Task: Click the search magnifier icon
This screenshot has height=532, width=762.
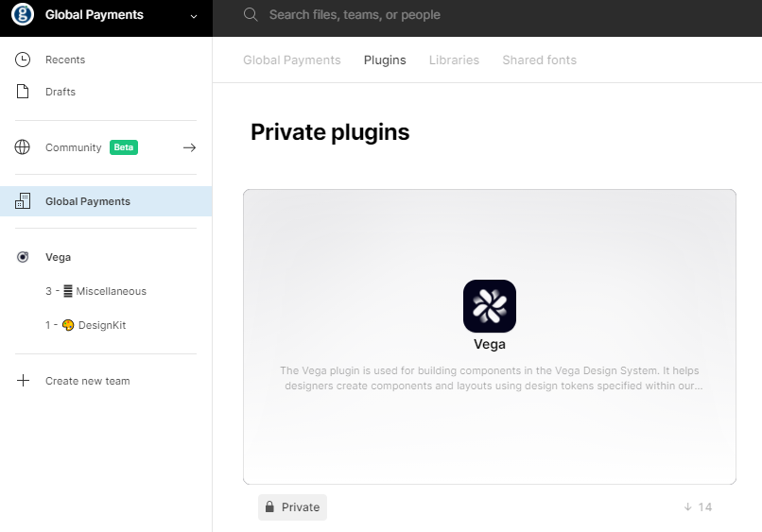Action: (x=251, y=14)
